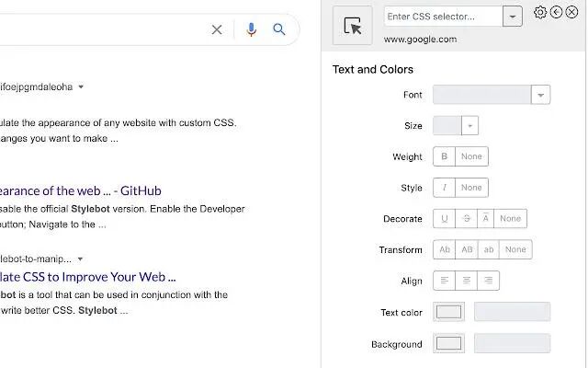The height and width of the screenshot is (368, 588).
Task: Open the CSS selector dropdown
Action: pyautogui.click(x=513, y=17)
